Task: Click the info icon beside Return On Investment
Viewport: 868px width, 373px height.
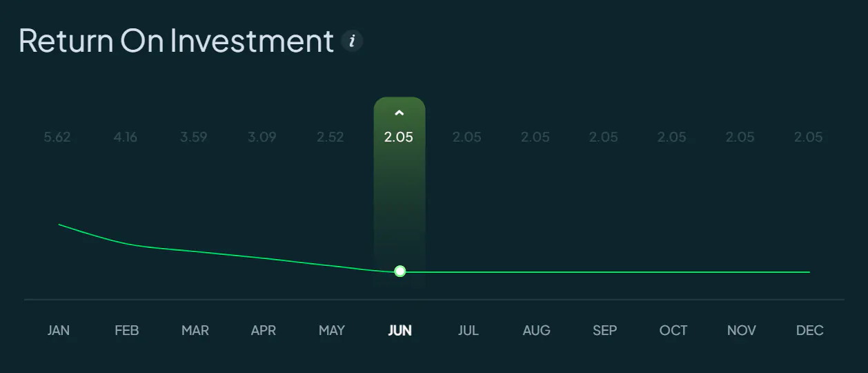Action: pyautogui.click(x=353, y=41)
